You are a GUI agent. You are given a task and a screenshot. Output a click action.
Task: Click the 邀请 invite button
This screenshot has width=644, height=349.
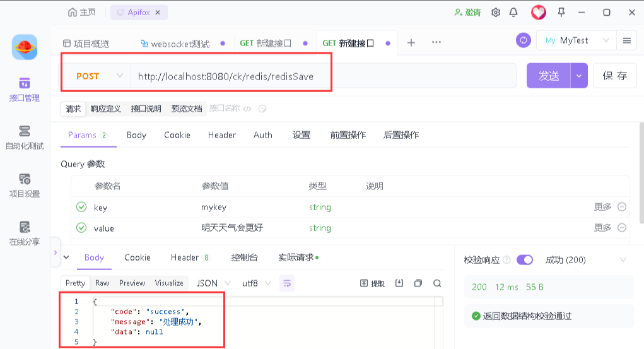click(x=467, y=13)
